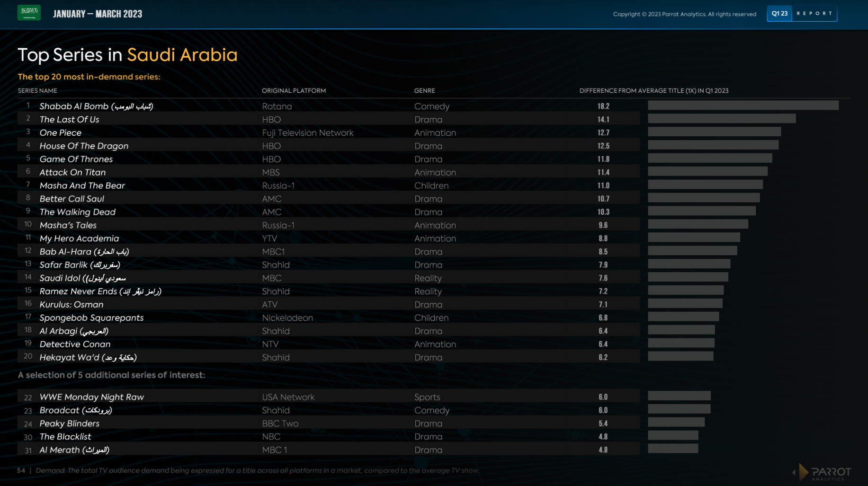Click the Original Platform column header

tap(294, 90)
